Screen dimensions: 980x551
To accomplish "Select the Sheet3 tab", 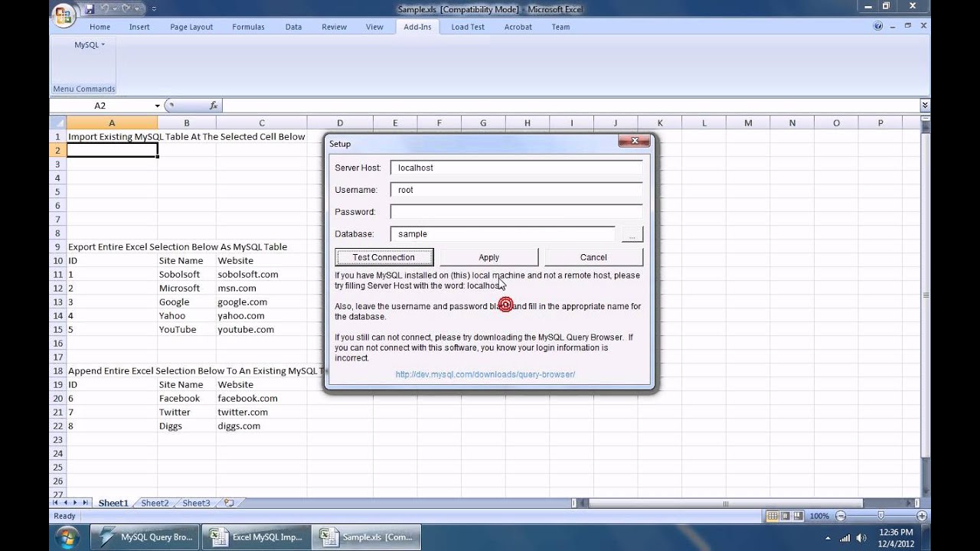I will point(196,503).
